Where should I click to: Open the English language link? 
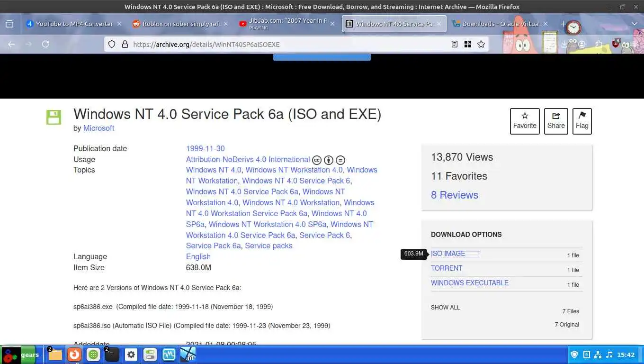click(198, 256)
